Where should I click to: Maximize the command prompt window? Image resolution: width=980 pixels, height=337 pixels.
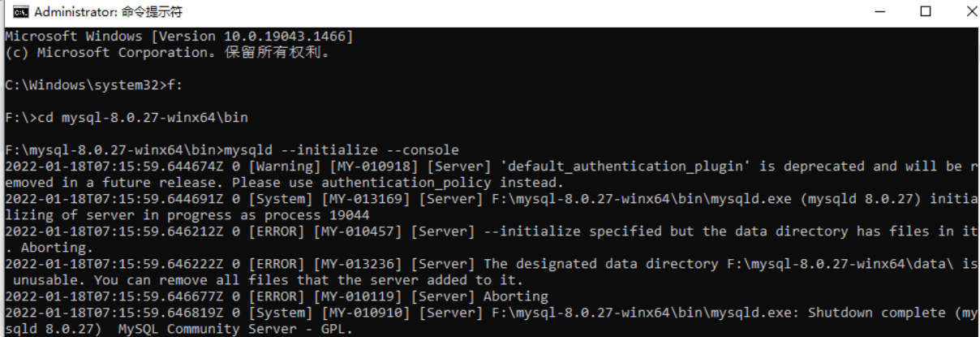click(x=926, y=11)
